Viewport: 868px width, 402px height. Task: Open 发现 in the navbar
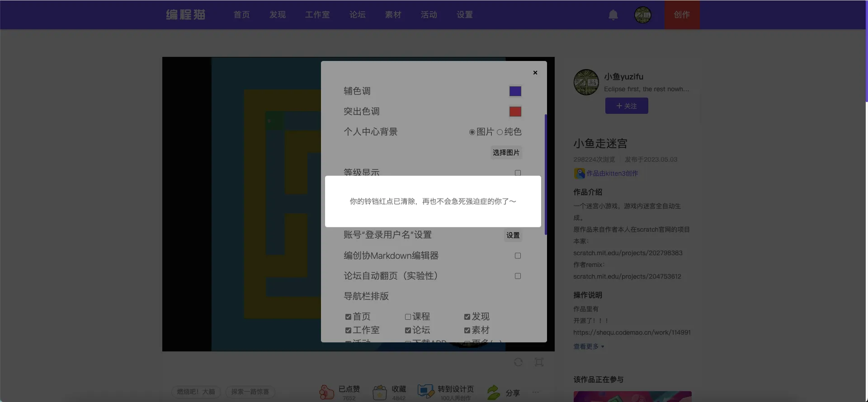click(x=277, y=15)
